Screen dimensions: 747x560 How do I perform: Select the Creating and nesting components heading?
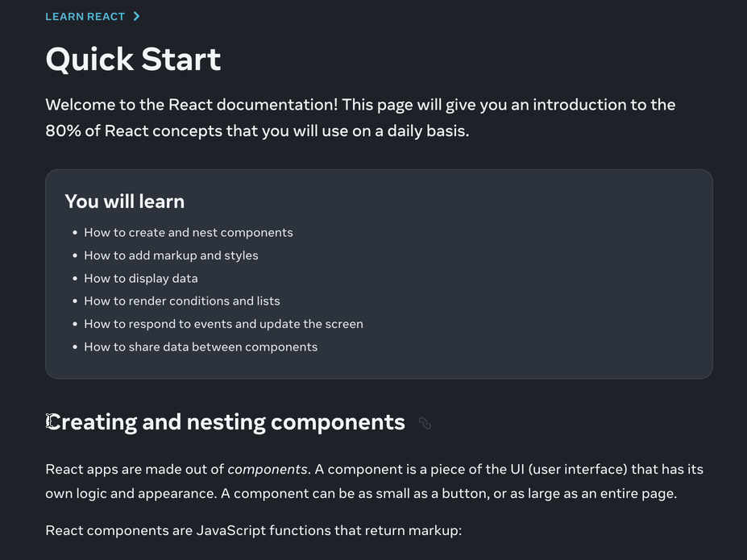pyautogui.click(x=226, y=422)
